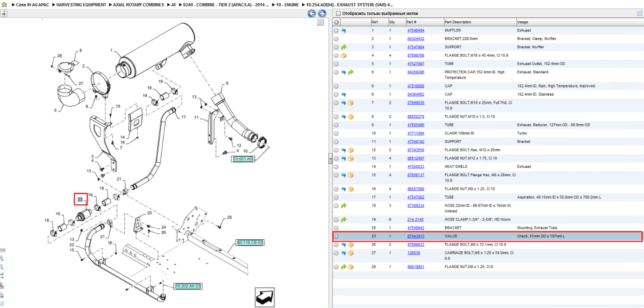Click green arrow in HOSE CLAMP row
The image size is (644, 308).
(x=344, y=219)
